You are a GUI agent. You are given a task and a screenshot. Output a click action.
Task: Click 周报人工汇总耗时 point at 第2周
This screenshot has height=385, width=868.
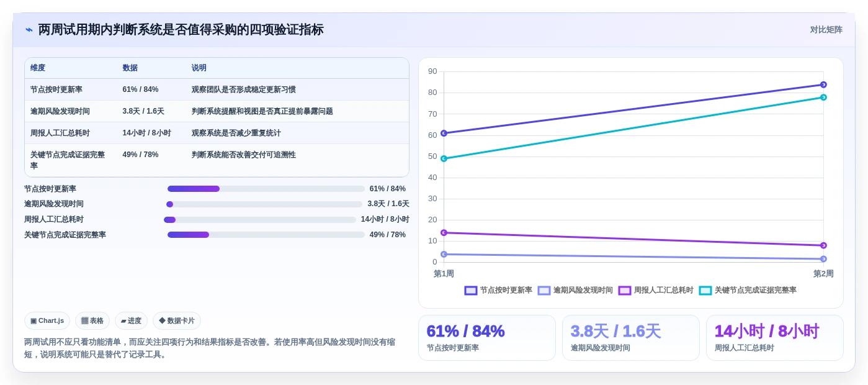(823, 245)
